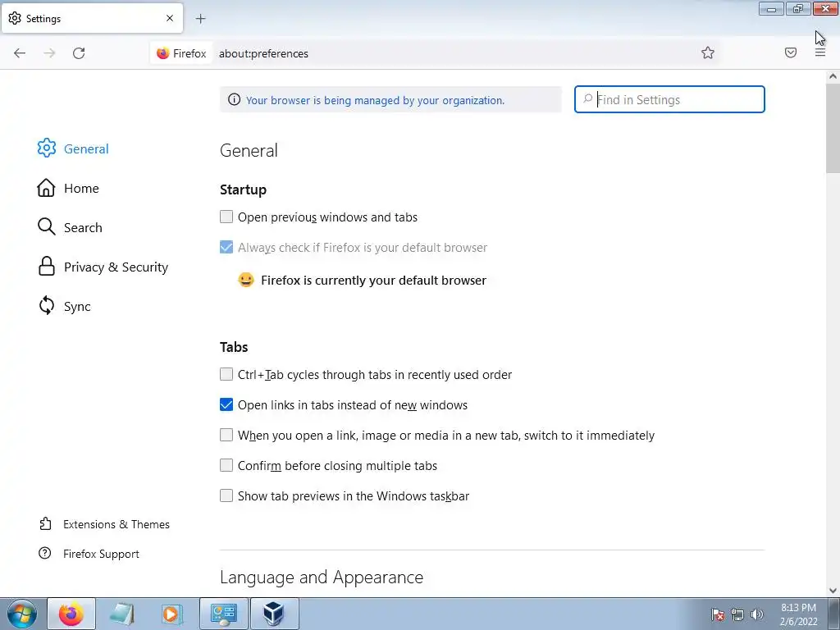Open Privacy & Security settings
This screenshot has width=840, height=630.
click(x=103, y=267)
